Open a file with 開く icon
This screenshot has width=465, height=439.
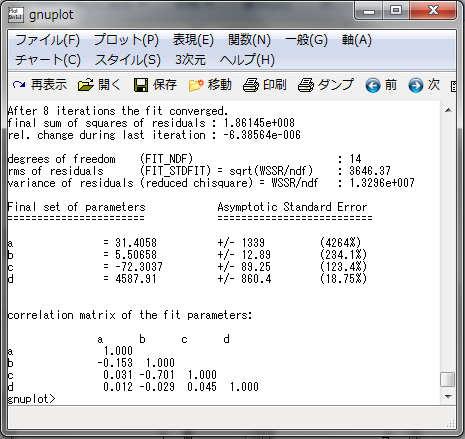point(86,85)
